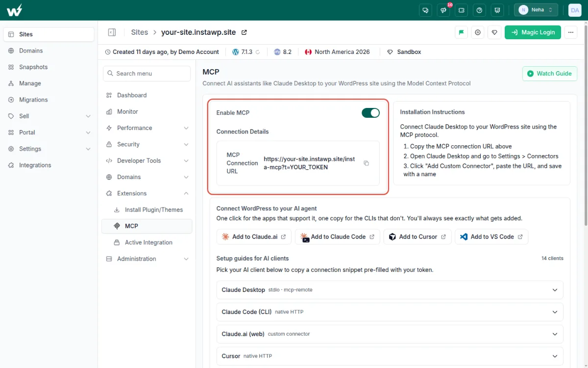Copy the MCP Connection URL

click(x=366, y=163)
